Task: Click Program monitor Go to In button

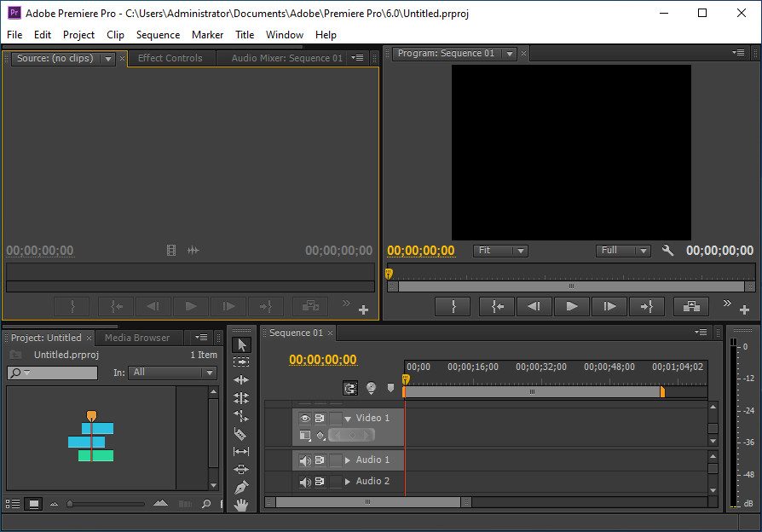Action: (497, 306)
